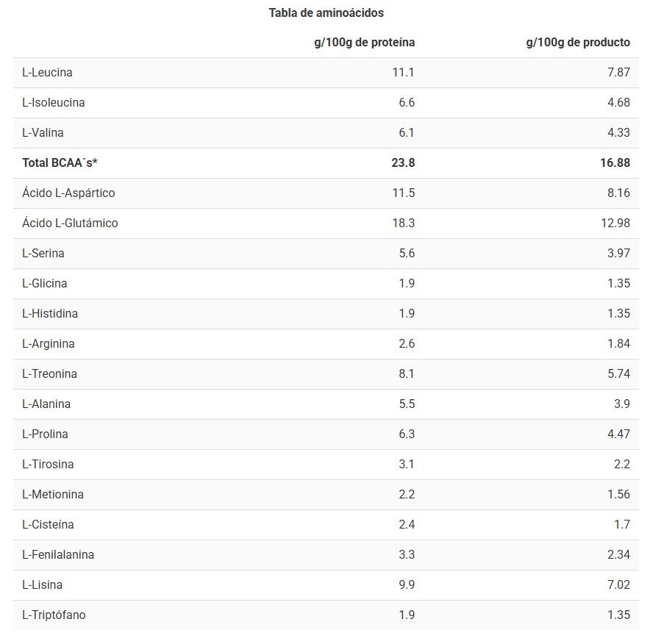Select the L-Valina row name
This screenshot has width=667, height=644.
click(x=43, y=133)
